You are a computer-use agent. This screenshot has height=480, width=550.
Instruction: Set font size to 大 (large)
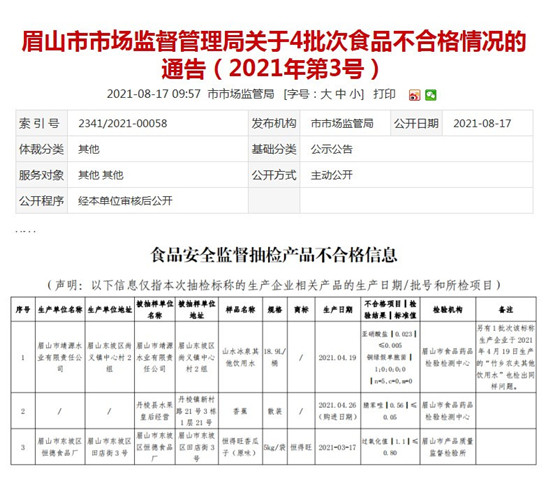[326, 94]
